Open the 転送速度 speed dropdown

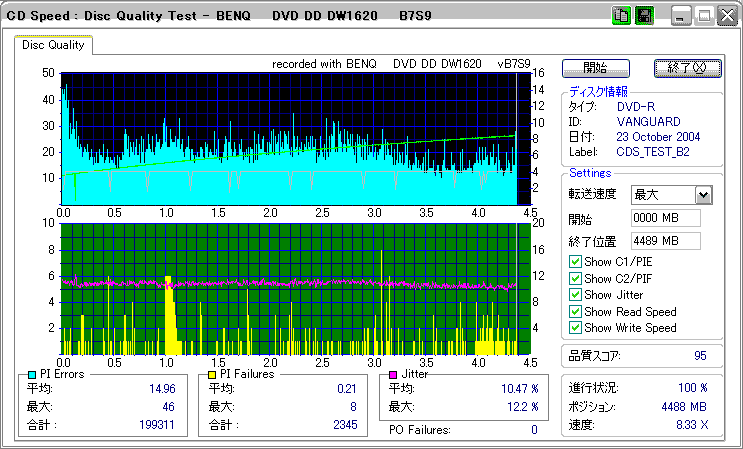(703, 195)
